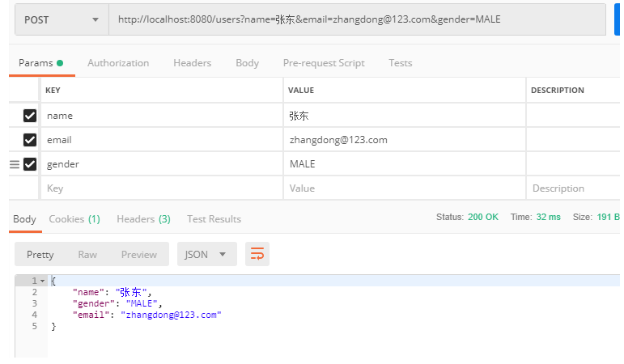Open the JSON format dropdown

click(207, 254)
